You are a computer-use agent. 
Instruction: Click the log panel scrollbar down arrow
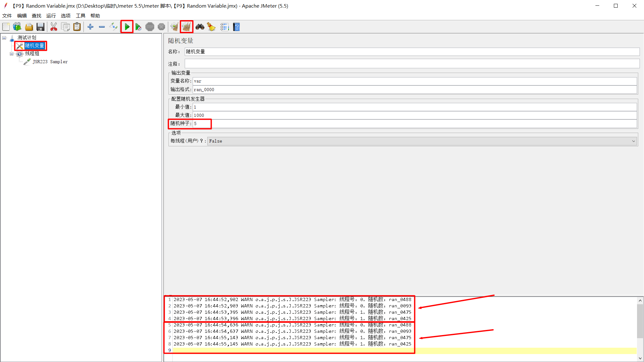640,359
